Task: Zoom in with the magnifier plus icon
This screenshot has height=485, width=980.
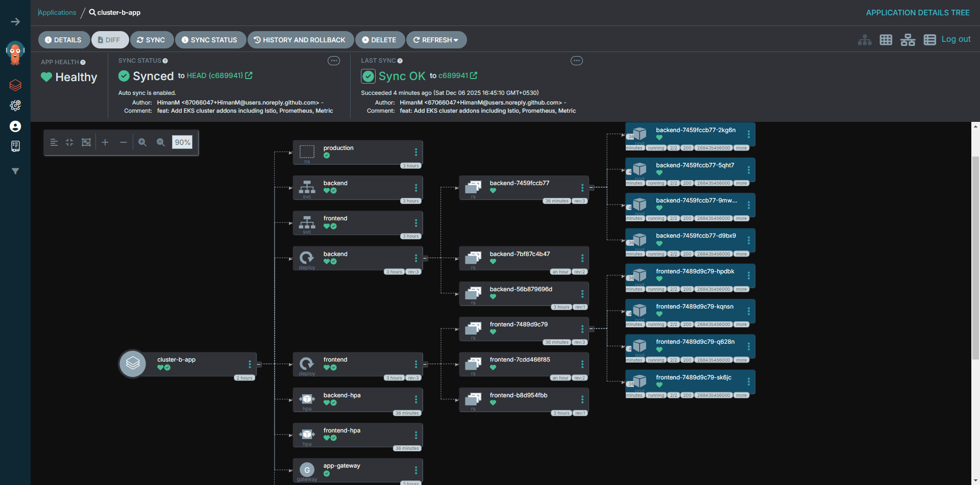Action: [142, 142]
